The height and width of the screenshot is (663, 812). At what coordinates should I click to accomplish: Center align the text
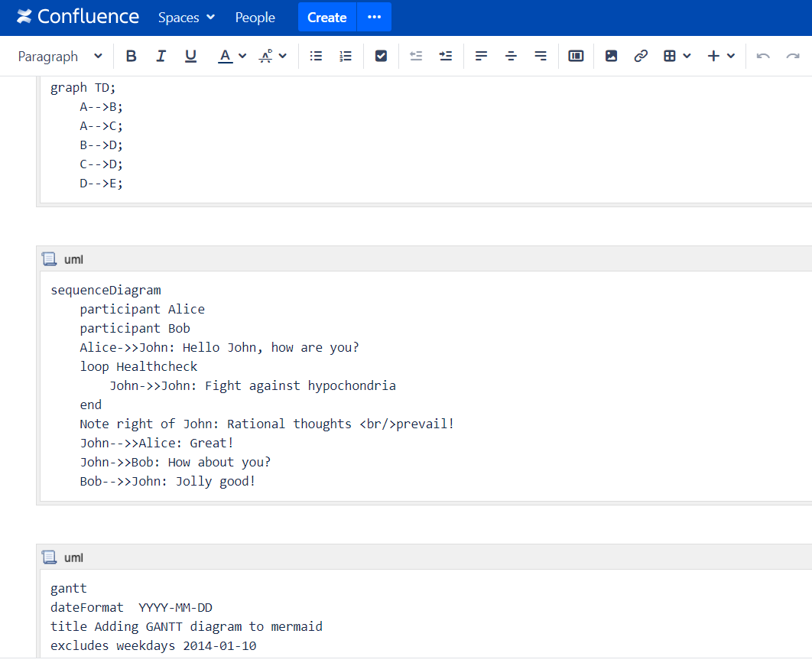(511, 55)
